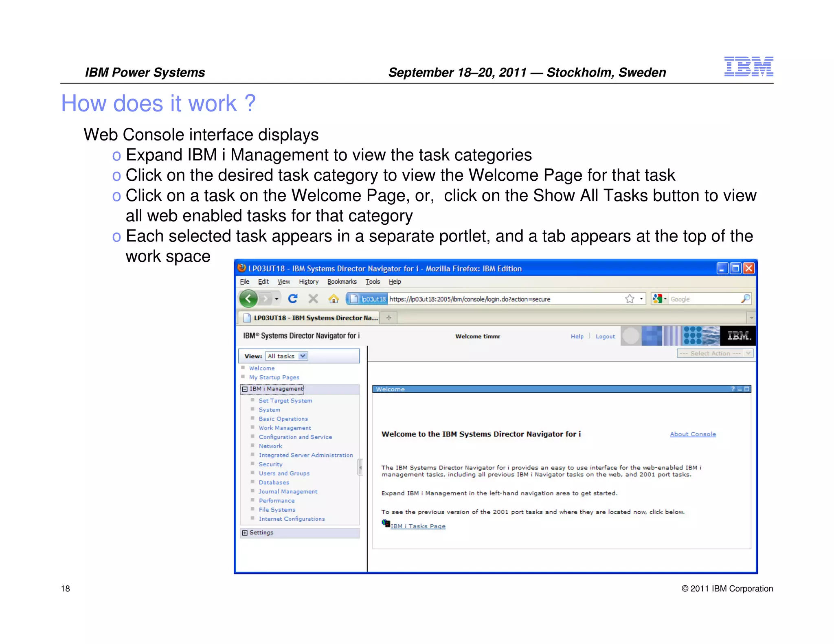Open a new tab with plus button
The height and width of the screenshot is (644, 834).
point(389,318)
